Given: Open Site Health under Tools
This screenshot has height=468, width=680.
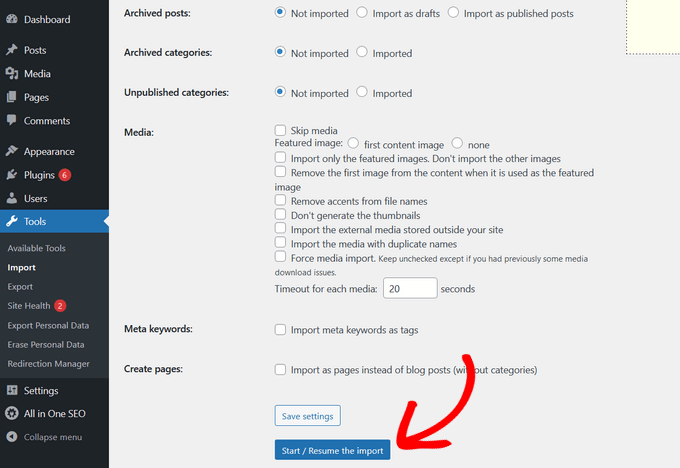Looking at the screenshot, I should pos(28,305).
